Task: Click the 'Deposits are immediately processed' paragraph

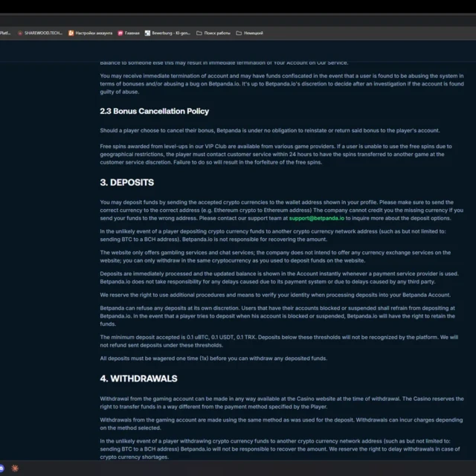Action: coord(280,277)
